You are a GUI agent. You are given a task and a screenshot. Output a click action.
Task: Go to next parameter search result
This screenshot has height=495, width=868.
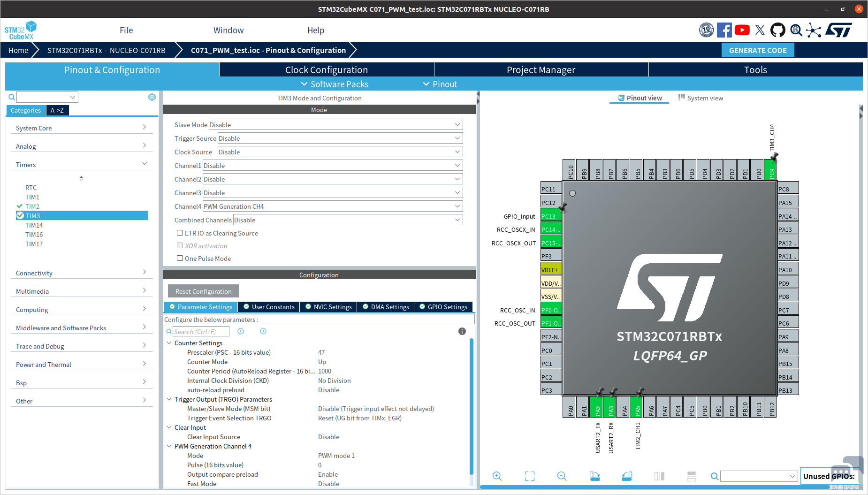263,331
